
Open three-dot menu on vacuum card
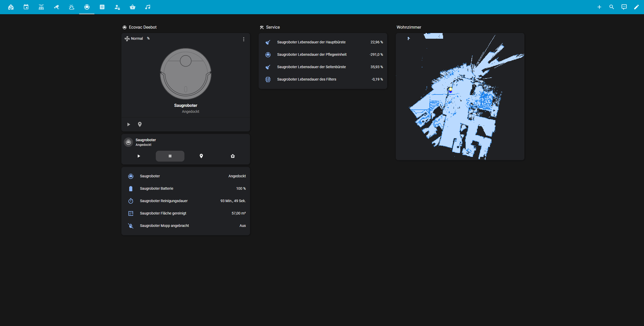(243, 39)
